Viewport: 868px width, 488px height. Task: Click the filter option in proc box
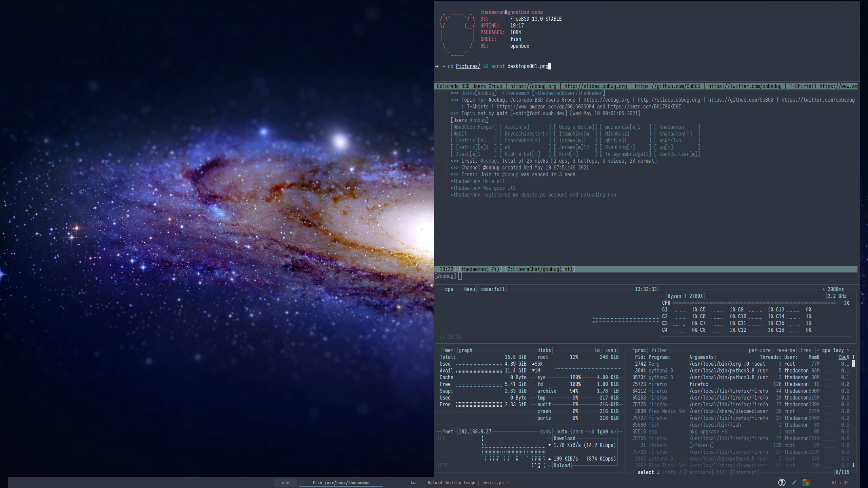[x=659, y=350]
